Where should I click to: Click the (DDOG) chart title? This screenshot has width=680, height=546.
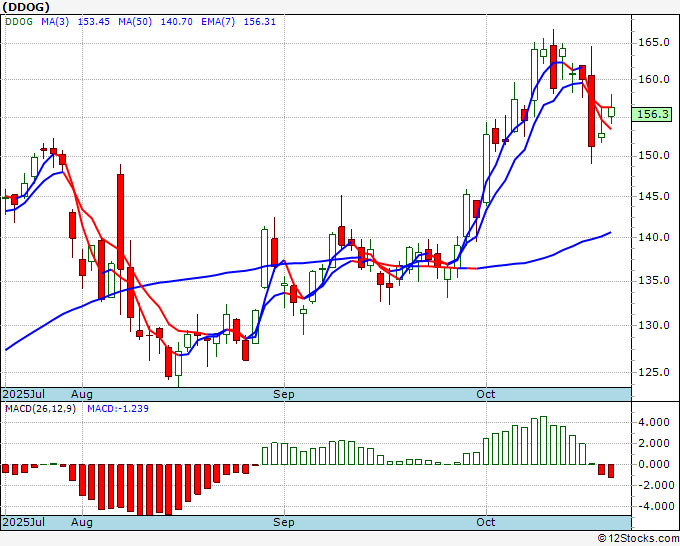26,7
